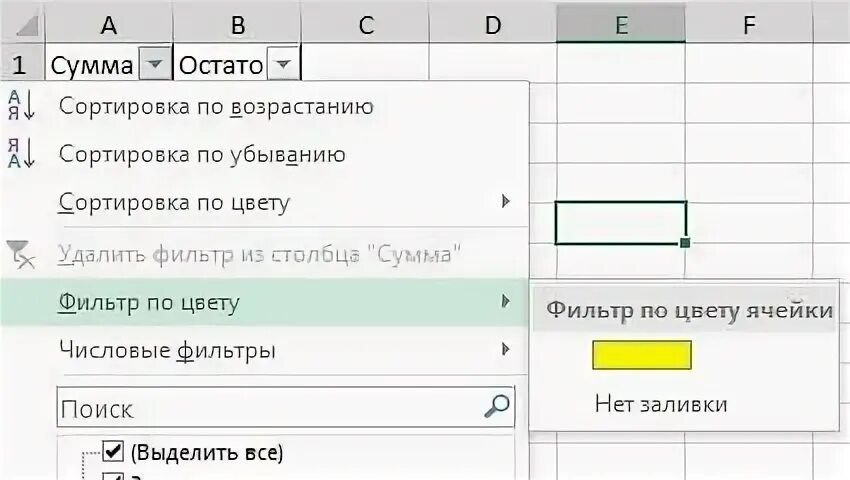Select column E header
Viewport: 850px width, 480px height.
coord(621,25)
